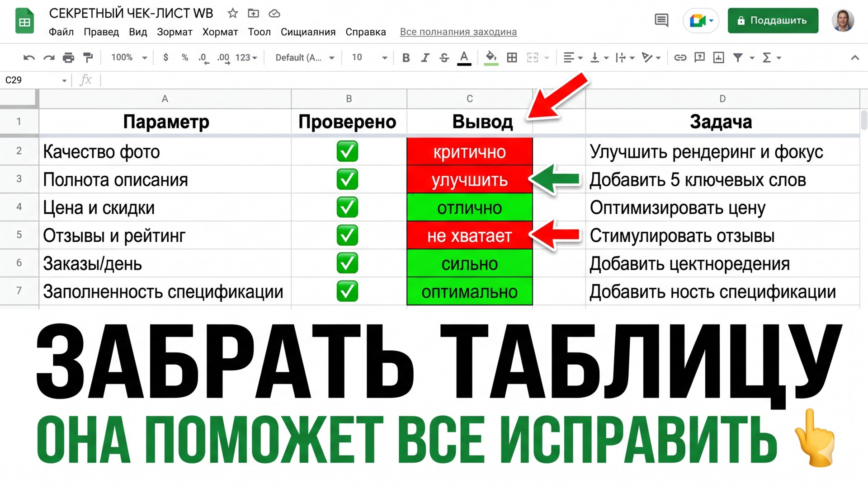Open the Все полналния заходина link
The width and height of the screenshot is (868, 488).
coord(458,32)
